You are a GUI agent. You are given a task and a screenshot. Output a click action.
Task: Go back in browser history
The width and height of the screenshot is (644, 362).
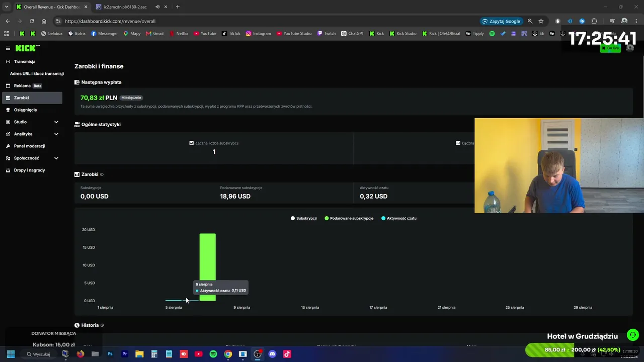pyautogui.click(x=8, y=21)
